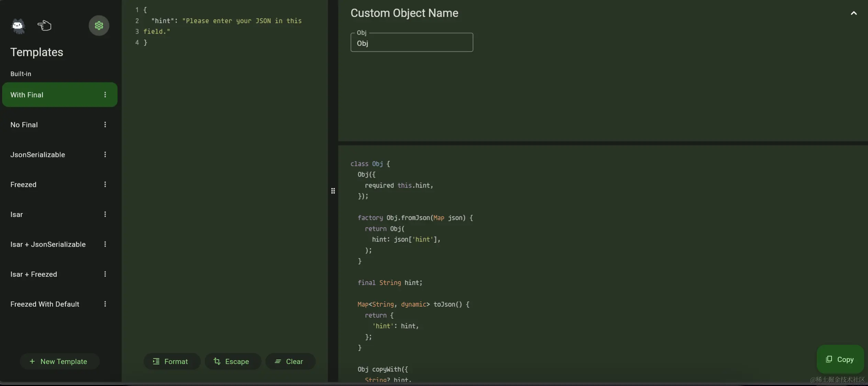Open options menu for Freezed template
This screenshot has height=386, width=868.
coord(105,184)
